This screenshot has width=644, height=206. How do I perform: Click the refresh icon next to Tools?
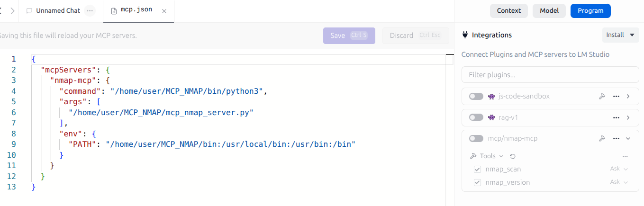(512, 156)
